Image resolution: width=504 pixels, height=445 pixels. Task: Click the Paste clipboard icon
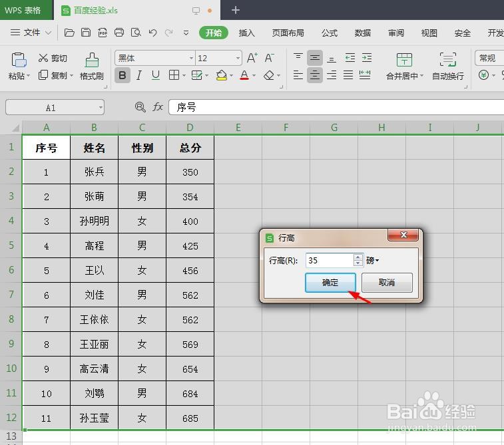[19, 60]
